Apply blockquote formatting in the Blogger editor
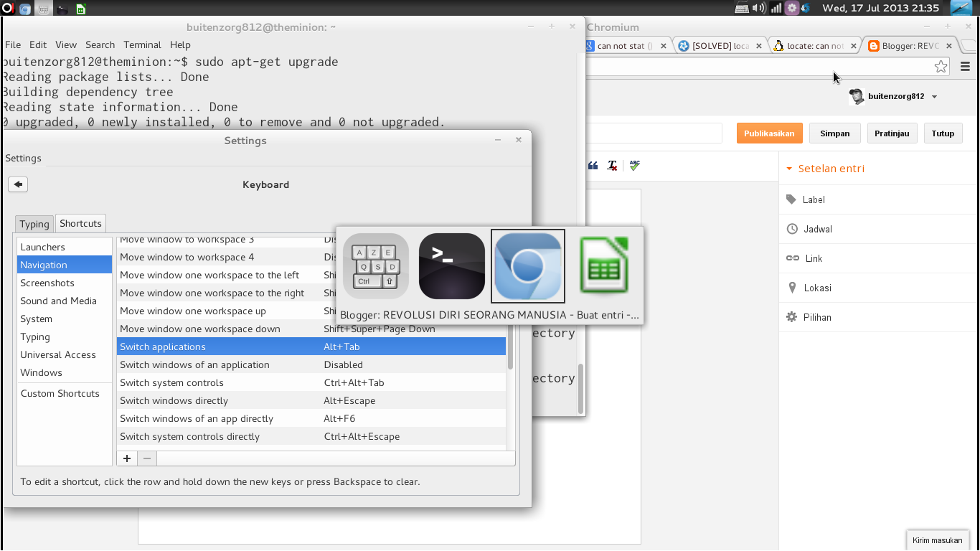Image resolution: width=980 pixels, height=551 pixels. 593,165
